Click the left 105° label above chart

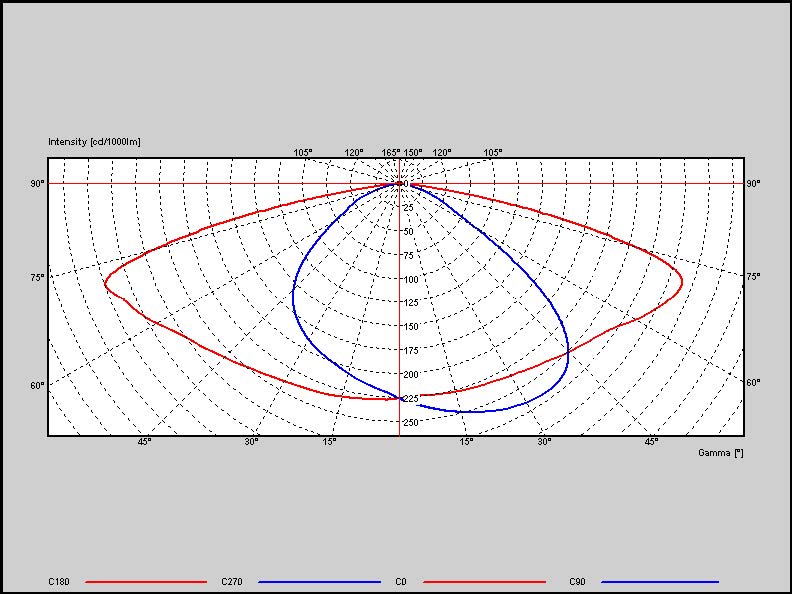(303, 153)
